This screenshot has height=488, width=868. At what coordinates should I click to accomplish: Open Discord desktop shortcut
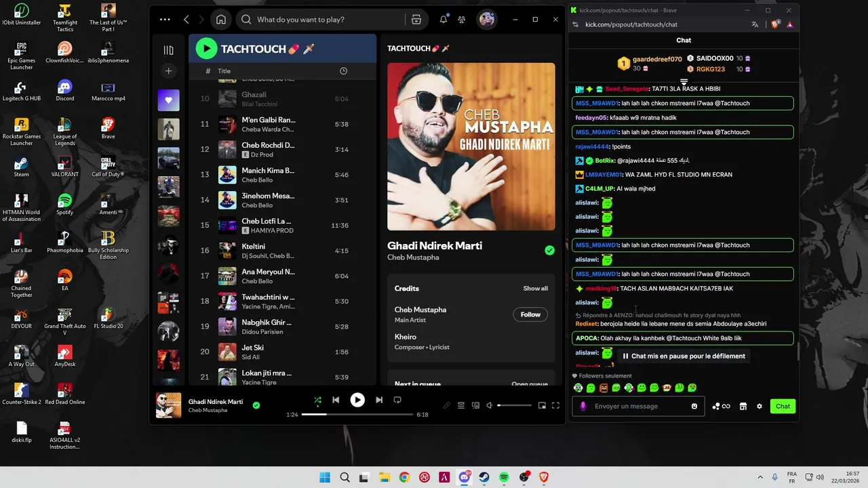click(65, 90)
